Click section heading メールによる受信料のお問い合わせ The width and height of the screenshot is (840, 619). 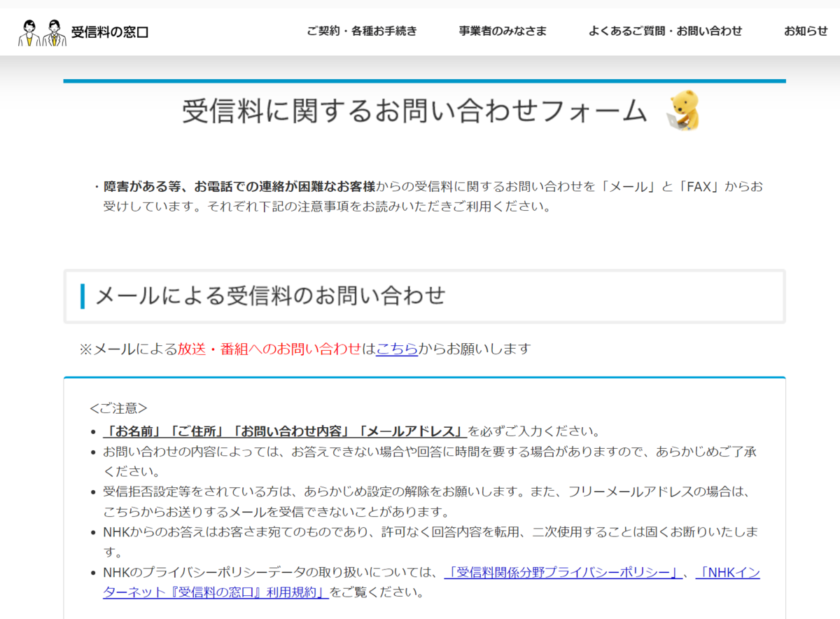[270, 295]
